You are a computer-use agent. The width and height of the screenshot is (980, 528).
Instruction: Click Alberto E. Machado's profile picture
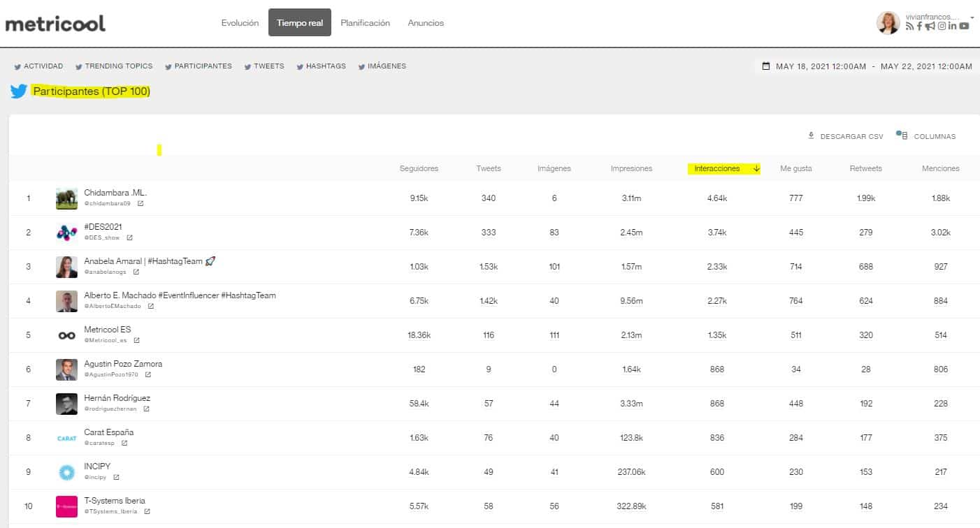67,301
